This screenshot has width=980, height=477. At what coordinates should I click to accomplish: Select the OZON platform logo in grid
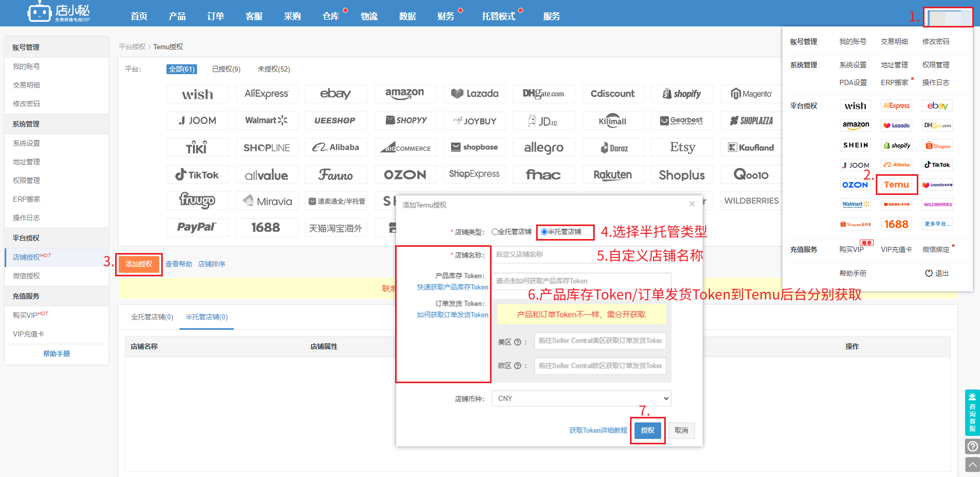[x=405, y=175]
